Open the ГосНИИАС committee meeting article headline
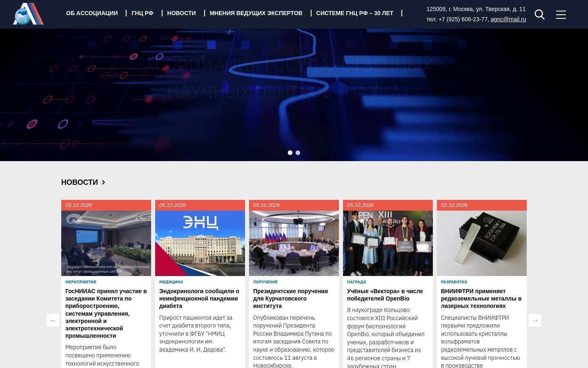Image resolution: width=588 pixels, height=368 pixels. click(x=106, y=313)
